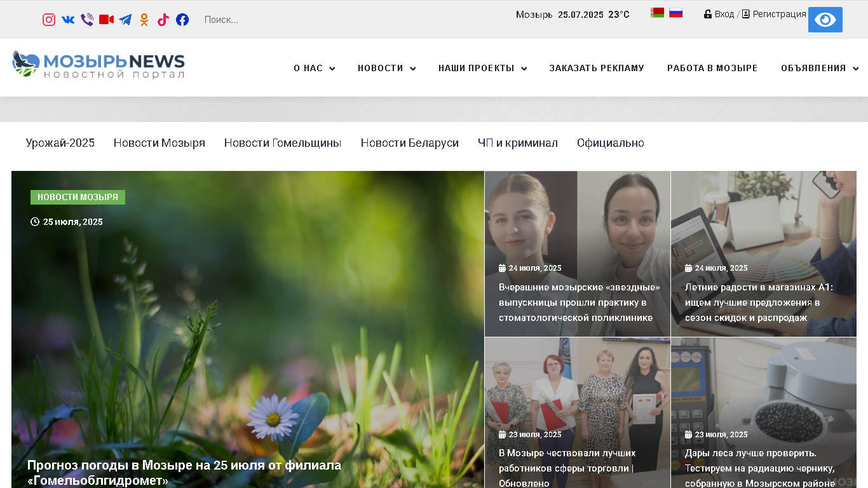Viewport: 868px width, 488px height.
Task: Expand the ОБЪЯВЛЕНИЯ dropdown menu
Action: 820,68
